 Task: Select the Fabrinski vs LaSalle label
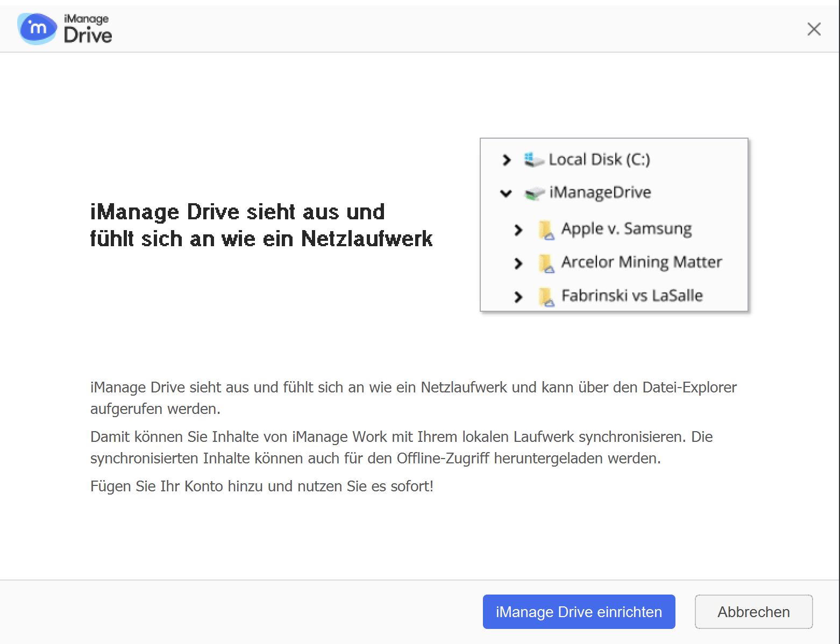click(632, 296)
